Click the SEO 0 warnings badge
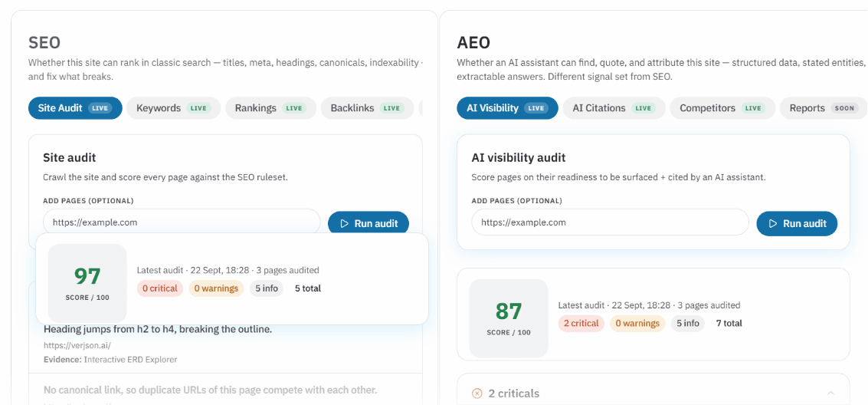 coord(216,288)
